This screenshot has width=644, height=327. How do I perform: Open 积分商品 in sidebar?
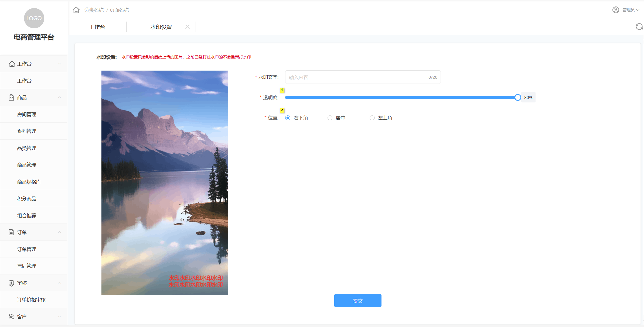(x=34, y=199)
